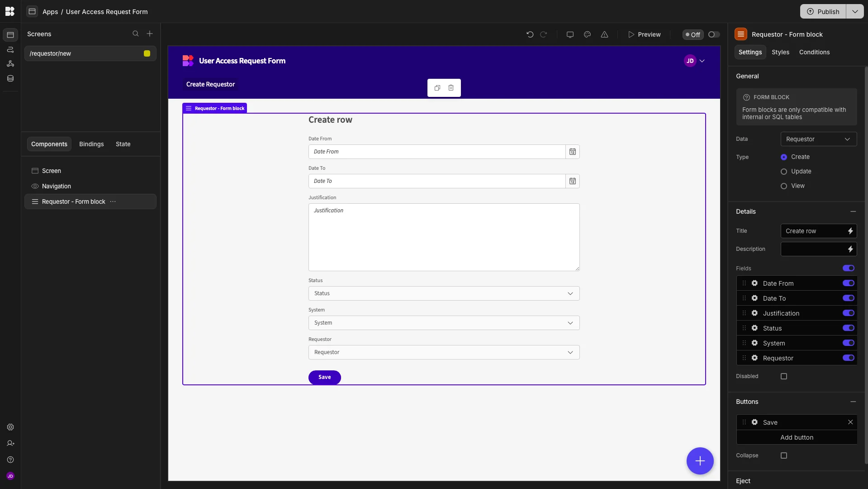Open the Data dropdown showing Requestor
The height and width of the screenshot is (489, 868).
point(819,139)
